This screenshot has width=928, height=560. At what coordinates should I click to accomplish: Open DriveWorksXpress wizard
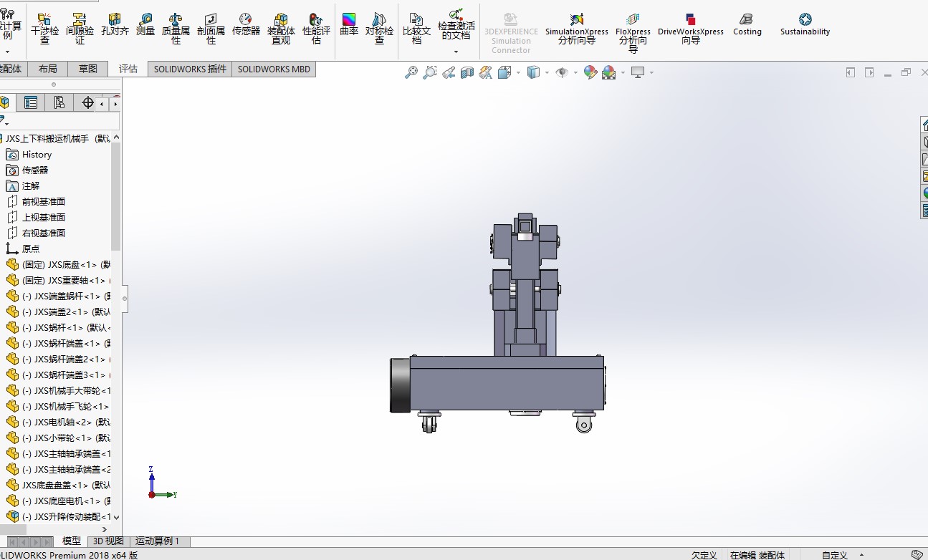pos(691,29)
